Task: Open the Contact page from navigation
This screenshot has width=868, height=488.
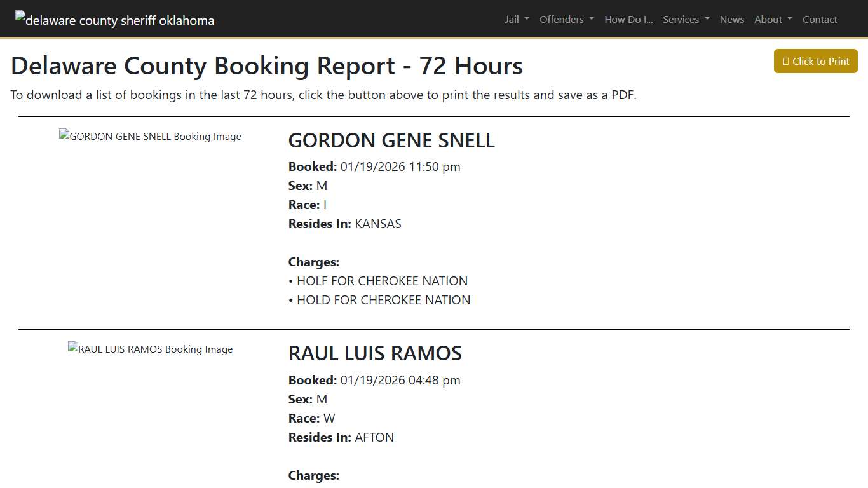Action: pyautogui.click(x=820, y=19)
